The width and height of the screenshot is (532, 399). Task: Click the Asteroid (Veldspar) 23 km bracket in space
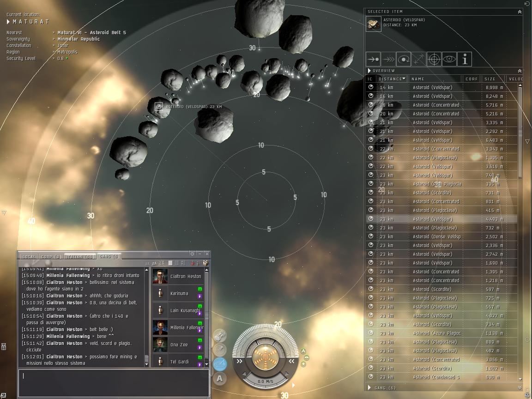[159, 107]
